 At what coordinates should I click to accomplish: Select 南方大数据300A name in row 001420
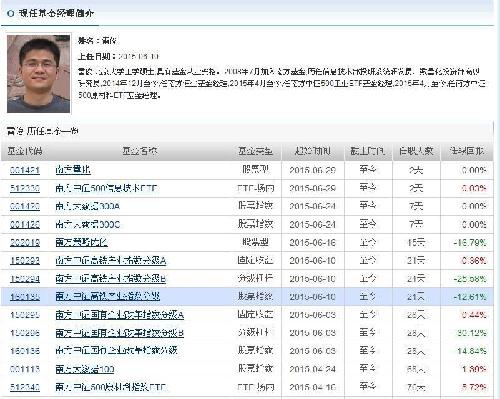coord(88,206)
